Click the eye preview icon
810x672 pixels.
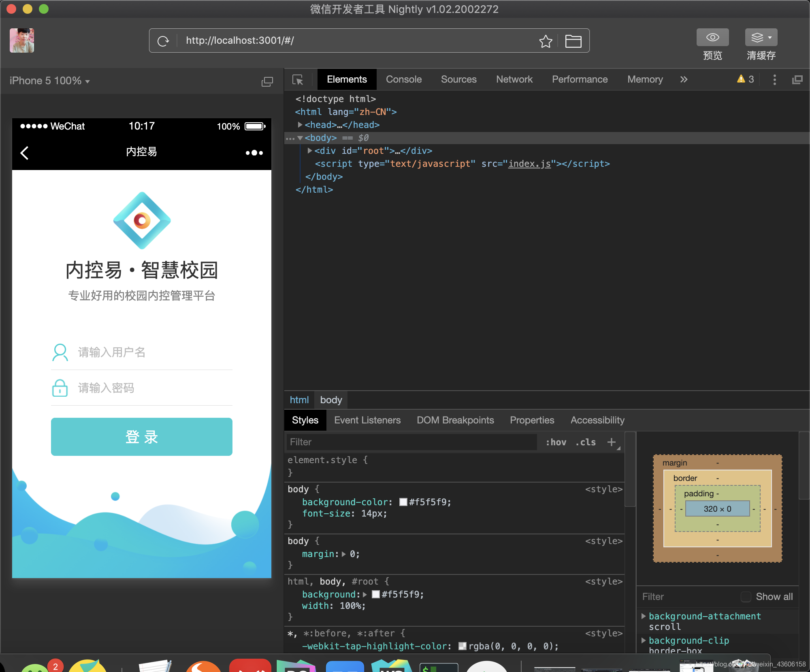[712, 37]
